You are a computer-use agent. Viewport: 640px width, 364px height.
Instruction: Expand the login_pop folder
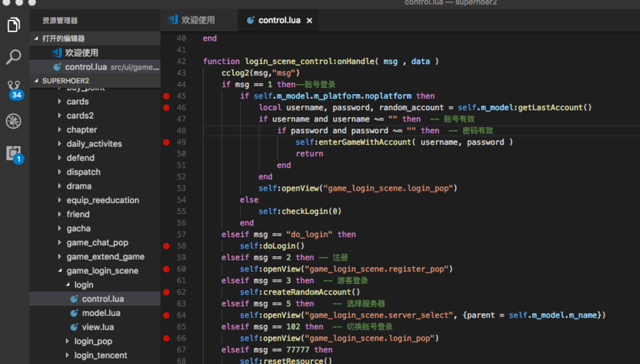tap(95, 341)
